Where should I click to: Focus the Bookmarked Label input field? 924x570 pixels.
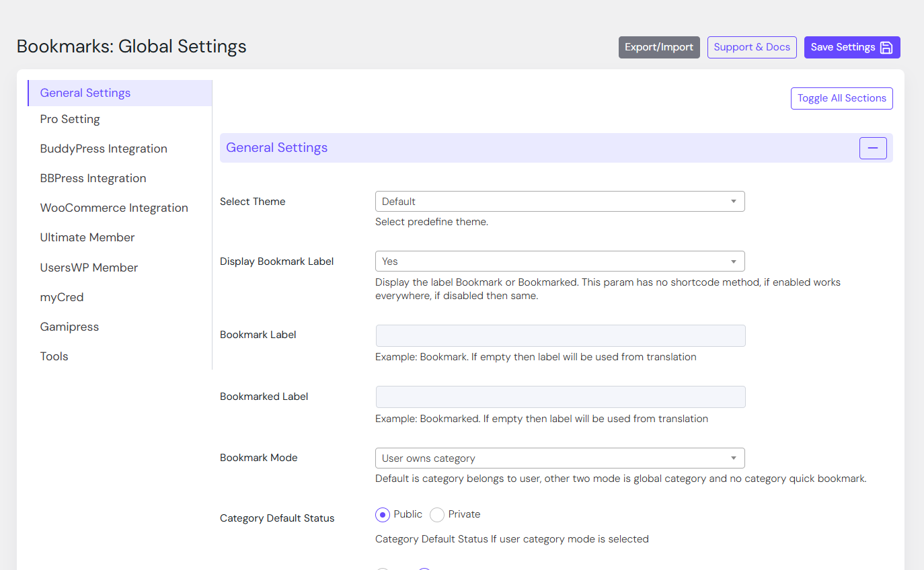560,397
